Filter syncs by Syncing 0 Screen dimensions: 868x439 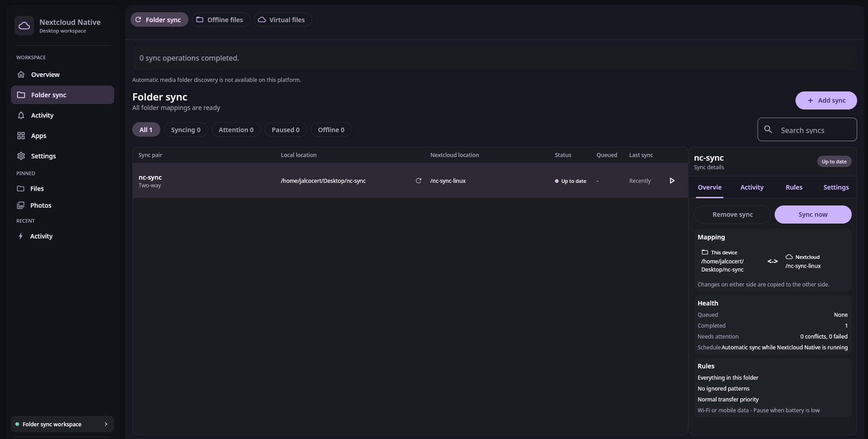click(186, 130)
